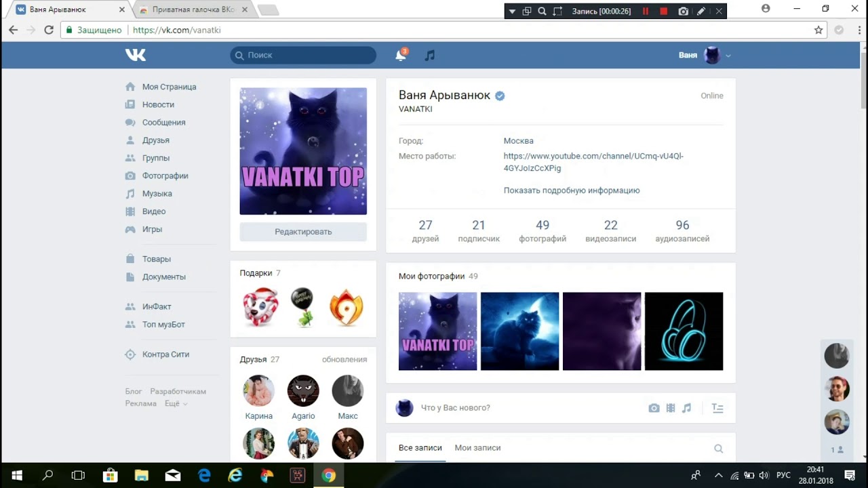Stop the screen recording

tap(664, 11)
